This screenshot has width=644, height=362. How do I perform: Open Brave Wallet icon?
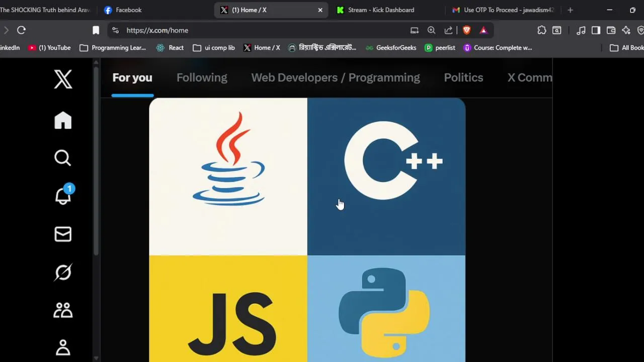point(611,30)
